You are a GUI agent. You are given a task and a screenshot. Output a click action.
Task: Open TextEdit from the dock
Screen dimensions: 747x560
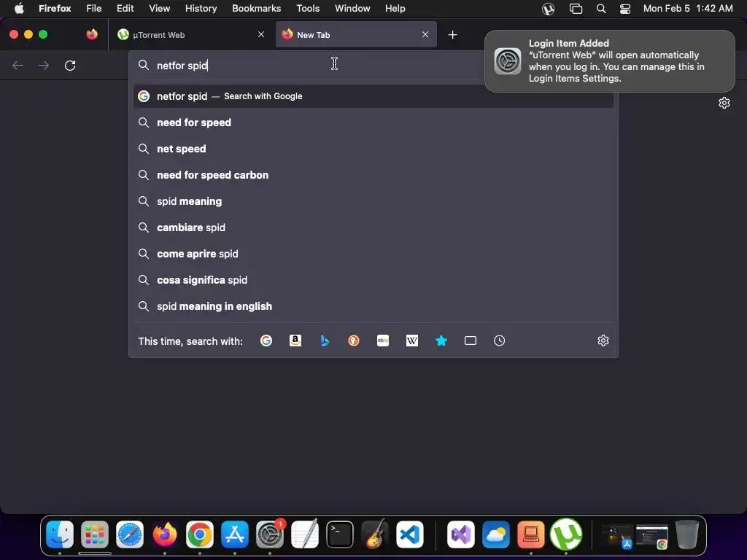(305, 534)
